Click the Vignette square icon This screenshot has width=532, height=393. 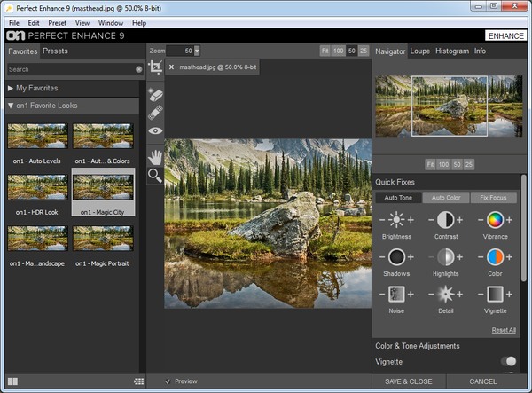[x=495, y=294]
